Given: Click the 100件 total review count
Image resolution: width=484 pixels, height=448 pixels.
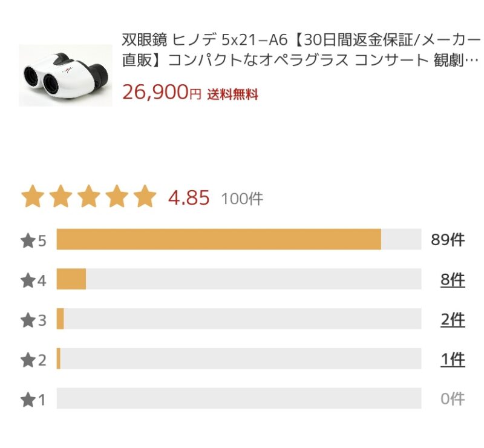Looking at the screenshot, I should point(243,199).
